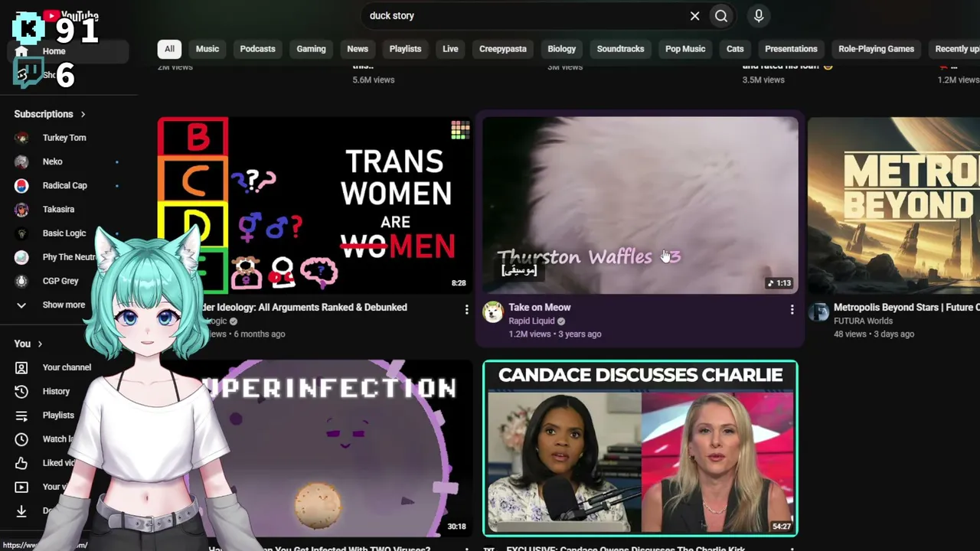Click the Liked videos thumbs-up icon

pos(21,463)
